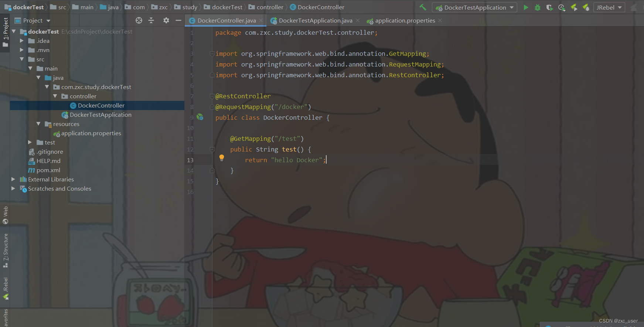The image size is (644, 327).
Task: Close the DockerController.java tab
Action: 261,20
